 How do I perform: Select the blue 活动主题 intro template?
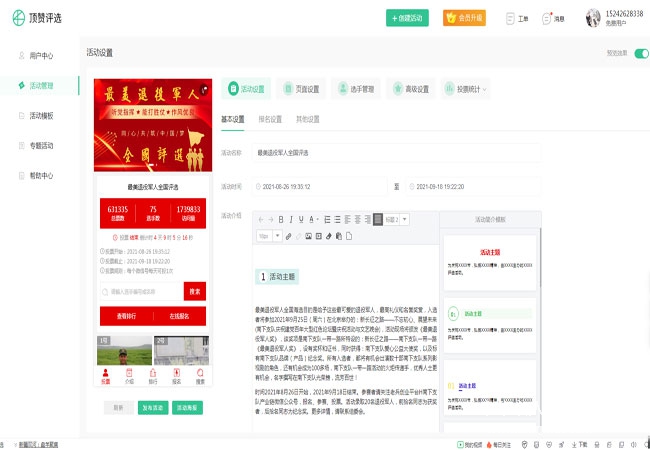490,387
